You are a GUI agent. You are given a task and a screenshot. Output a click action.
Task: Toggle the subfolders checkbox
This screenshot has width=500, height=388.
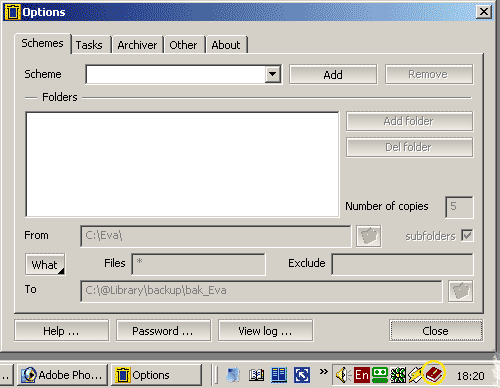[467, 236]
